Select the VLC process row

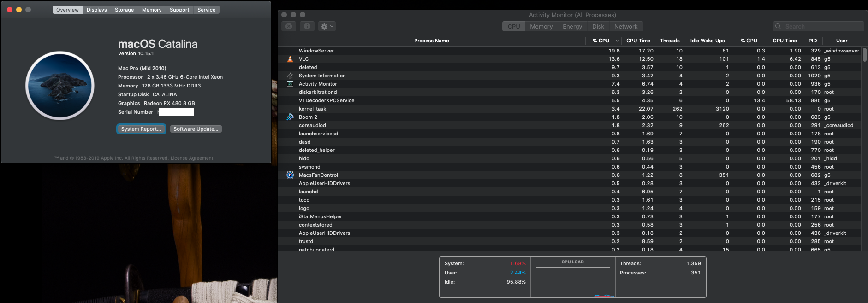point(569,59)
